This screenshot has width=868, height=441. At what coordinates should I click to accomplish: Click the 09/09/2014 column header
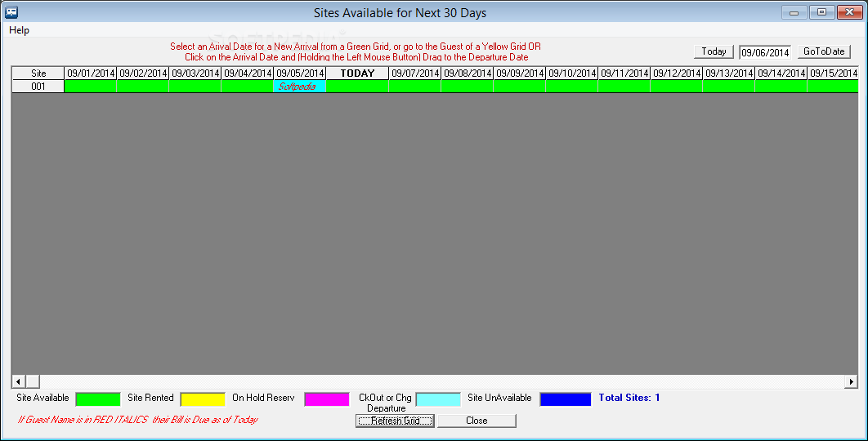[x=519, y=73]
